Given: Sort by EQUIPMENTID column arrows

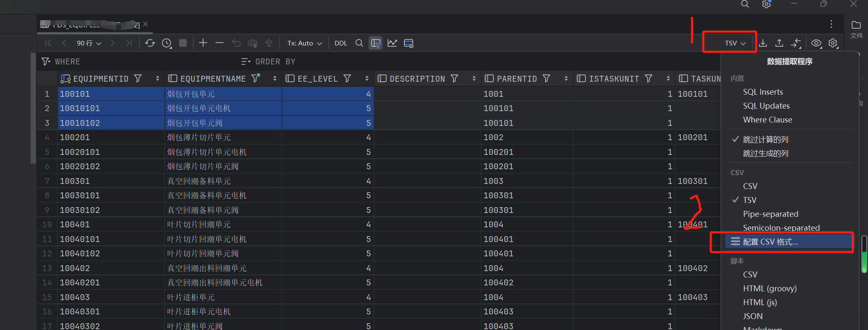Looking at the screenshot, I should pyautogui.click(x=158, y=78).
